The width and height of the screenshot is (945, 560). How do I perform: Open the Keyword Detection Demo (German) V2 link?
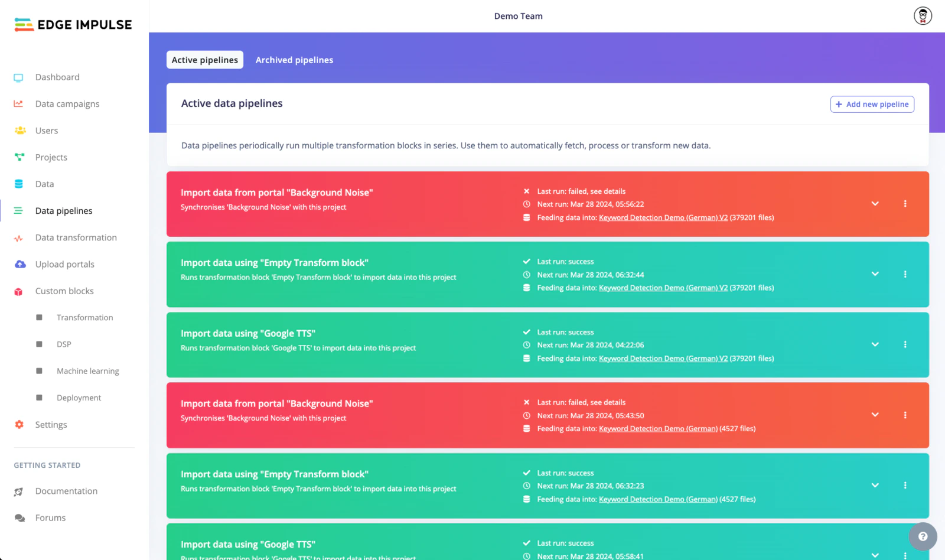662,217
